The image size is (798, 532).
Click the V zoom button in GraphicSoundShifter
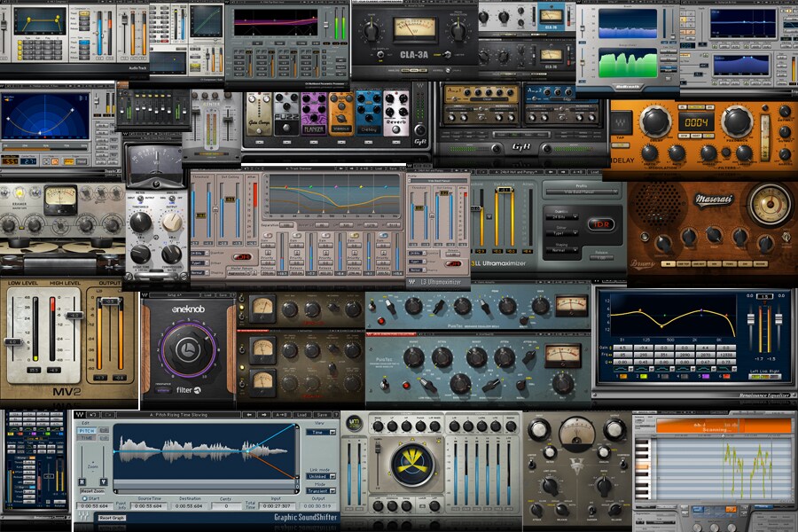[x=104, y=481]
